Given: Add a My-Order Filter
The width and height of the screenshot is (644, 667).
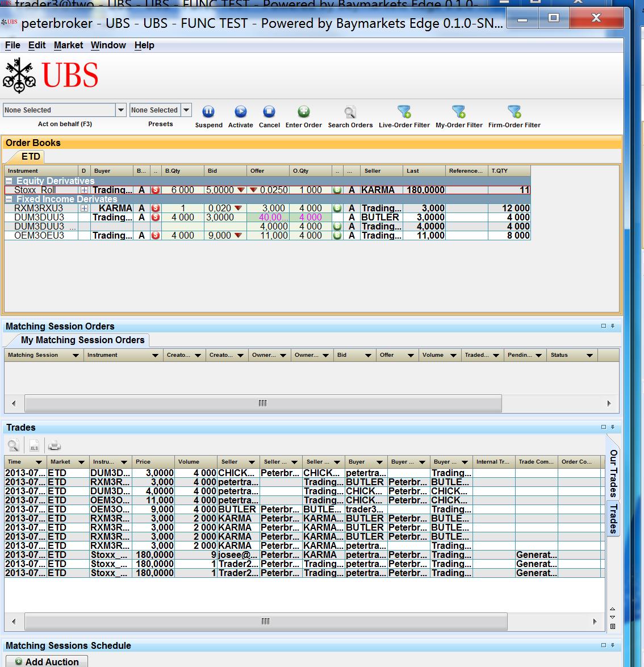Looking at the screenshot, I should [x=459, y=111].
